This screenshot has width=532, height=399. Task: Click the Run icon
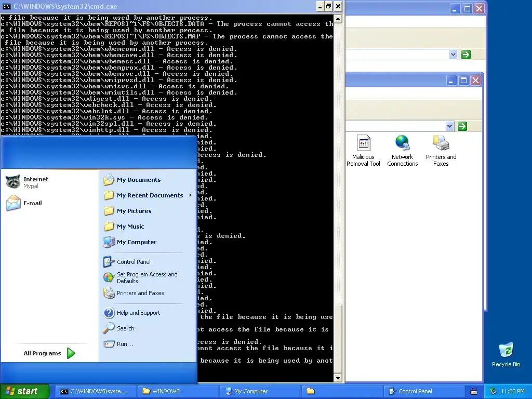tap(109, 344)
